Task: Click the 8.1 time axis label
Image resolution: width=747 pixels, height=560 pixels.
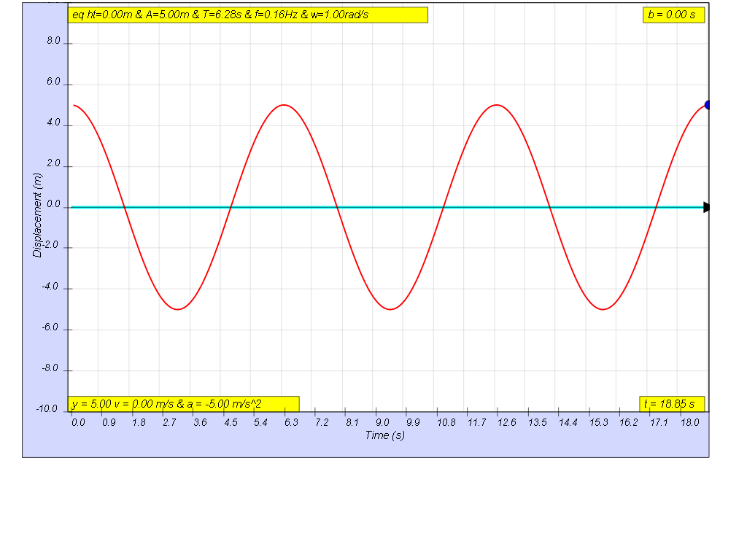Action: (352, 422)
